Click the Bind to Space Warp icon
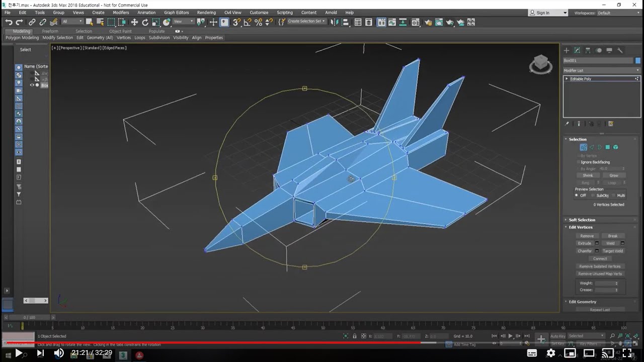This screenshot has width=644, height=362. [53, 22]
